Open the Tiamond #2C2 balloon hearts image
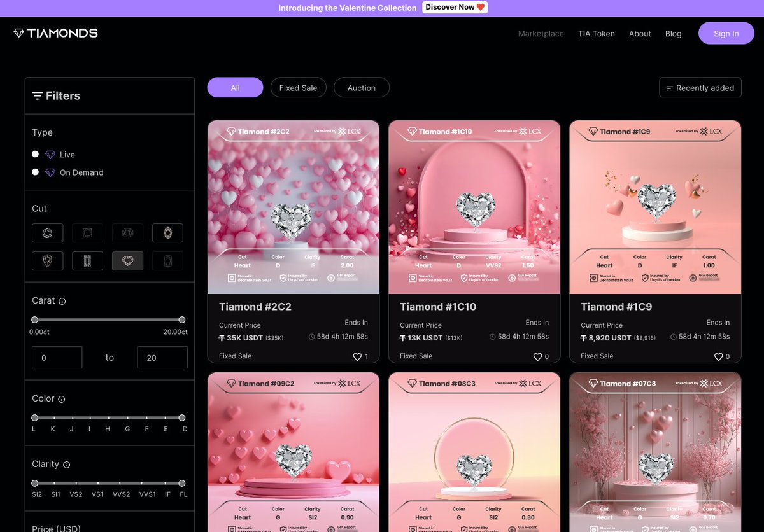 click(x=294, y=207)
